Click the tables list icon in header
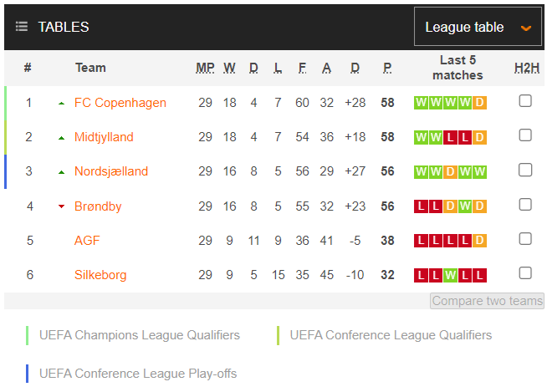Screen dimensions: 552x392 22,27
